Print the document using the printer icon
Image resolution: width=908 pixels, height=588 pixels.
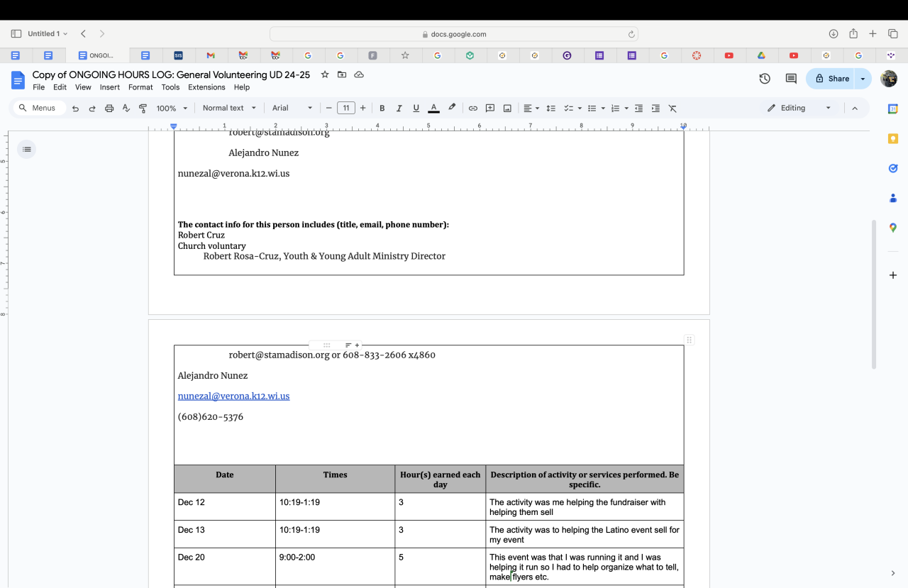109,109
